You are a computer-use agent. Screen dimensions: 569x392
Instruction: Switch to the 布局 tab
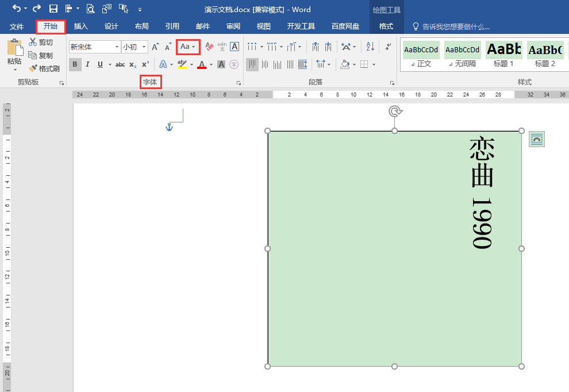141,26
